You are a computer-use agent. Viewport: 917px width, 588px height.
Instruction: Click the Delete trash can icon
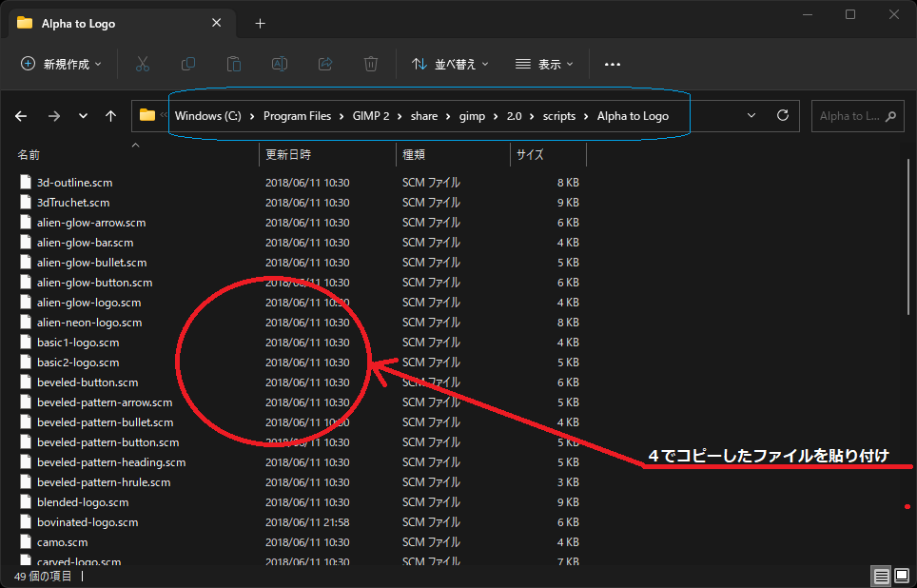(x=370, y=65)
